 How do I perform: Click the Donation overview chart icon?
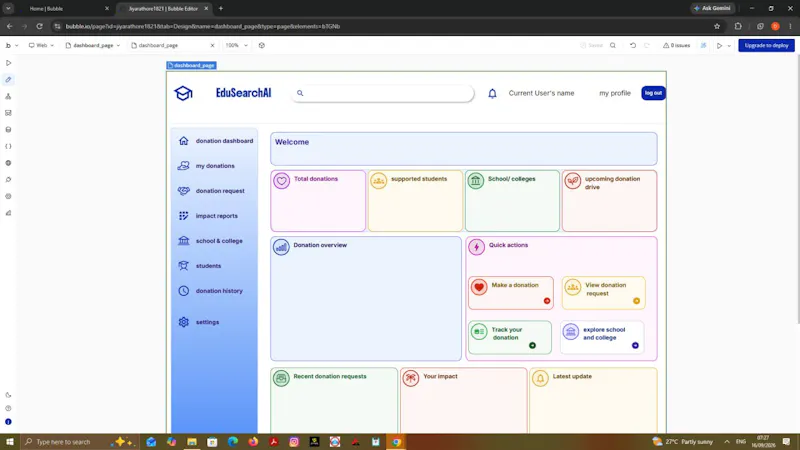tap(281, 247)
